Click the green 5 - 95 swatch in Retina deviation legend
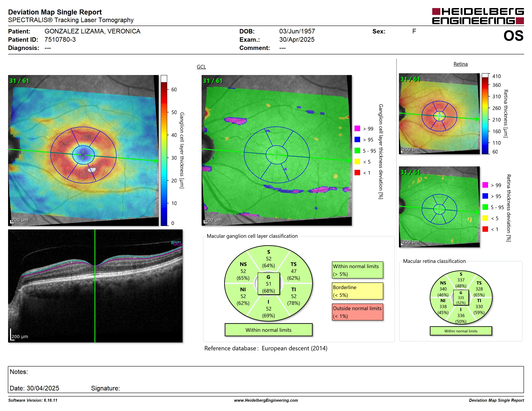 coord(485,207)
